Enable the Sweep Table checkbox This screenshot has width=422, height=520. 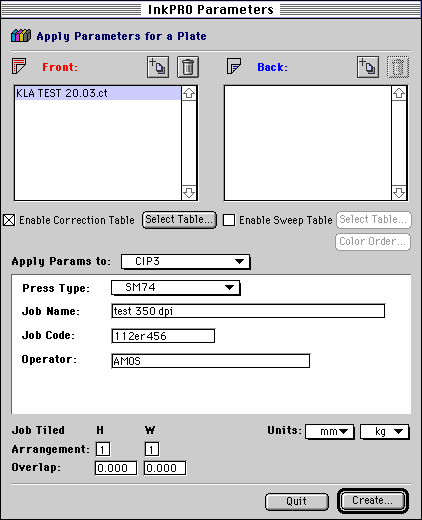(x=229, y=220)
